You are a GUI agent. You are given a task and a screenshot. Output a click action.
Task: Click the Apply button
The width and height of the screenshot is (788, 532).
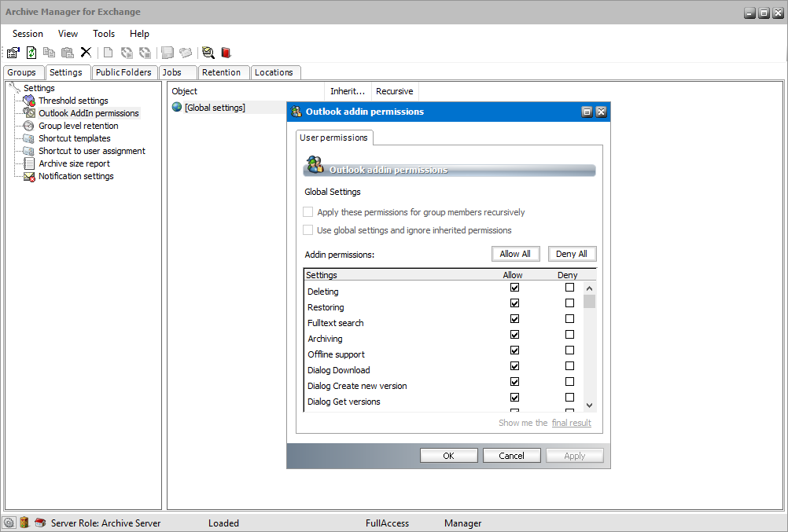click(x=574, y=456)
